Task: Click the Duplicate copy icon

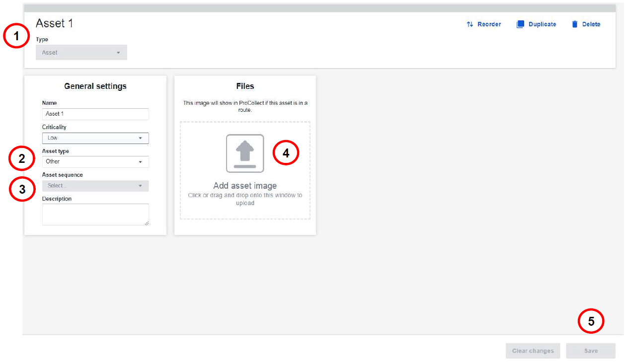Action: [x=520, y=24]
